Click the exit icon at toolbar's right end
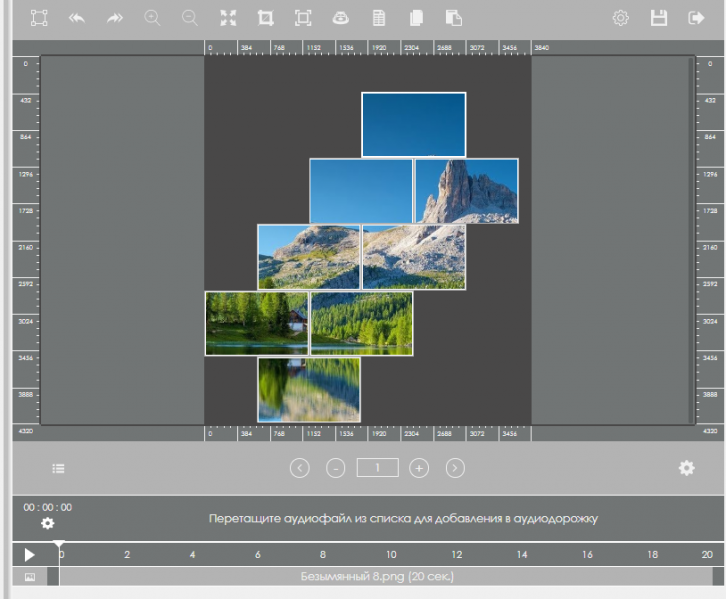Viewport: 726px width, 599px height. click(x=696, y=18)
